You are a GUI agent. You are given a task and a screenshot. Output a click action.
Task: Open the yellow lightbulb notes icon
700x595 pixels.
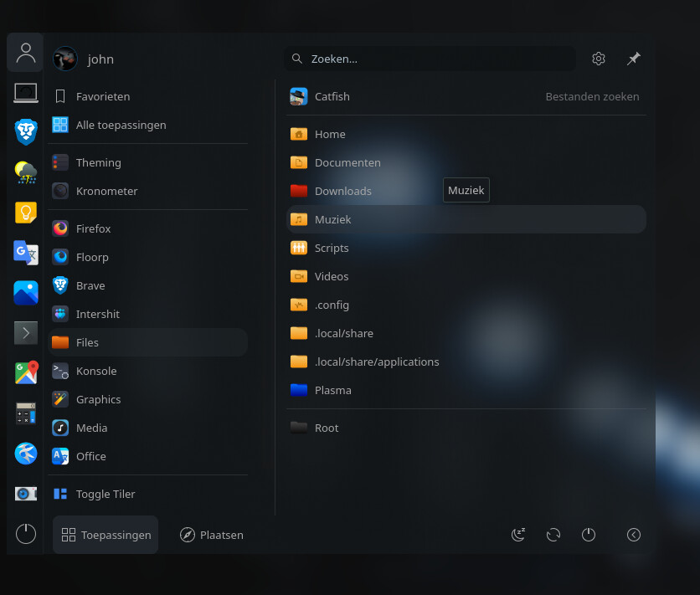[26, 213]
